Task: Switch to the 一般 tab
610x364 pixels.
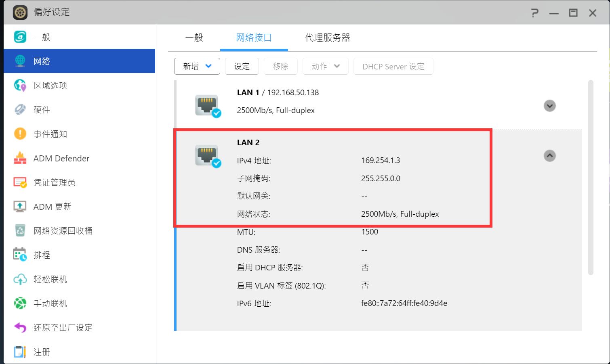Action: (194, 38)
